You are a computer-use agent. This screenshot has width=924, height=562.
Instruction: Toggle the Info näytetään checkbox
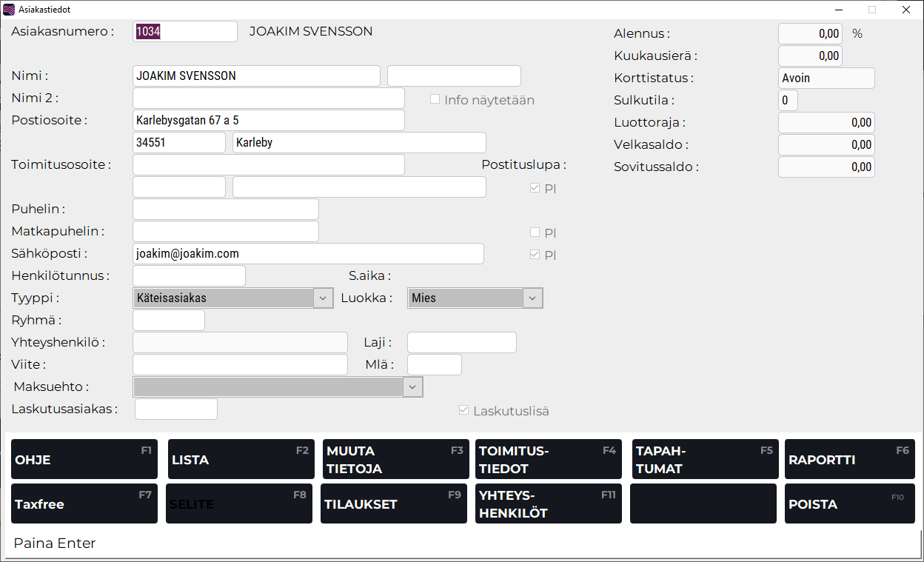[435, 99]
